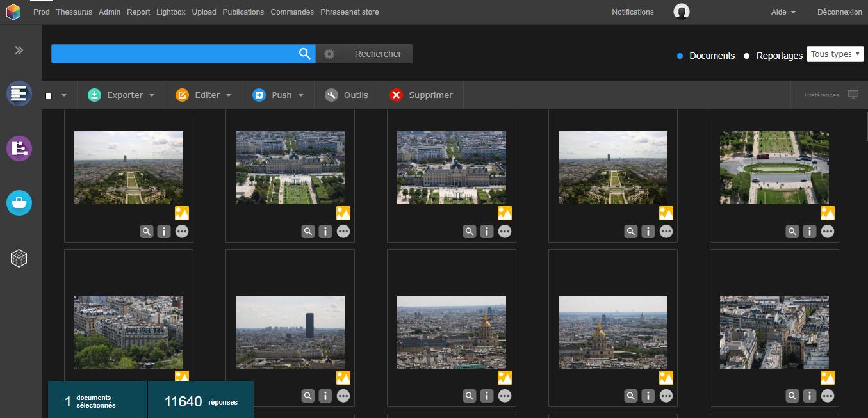The height and width of the screenshot is (418, 868).
Task: Click the Déconnexion link
Action: pos(840,12)
